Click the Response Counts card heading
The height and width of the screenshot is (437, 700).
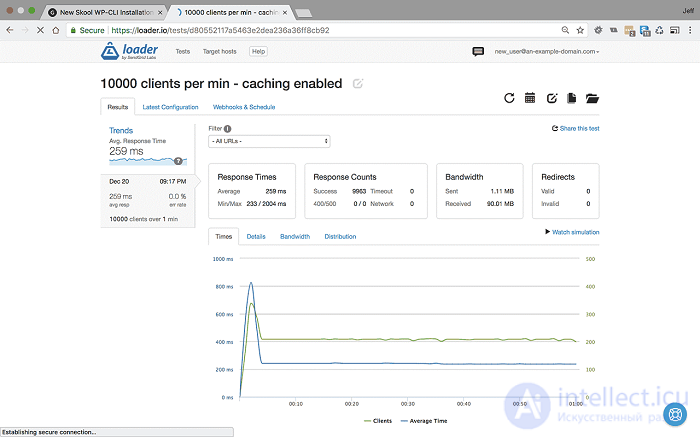pyautogui.click(x=345, y=177)
